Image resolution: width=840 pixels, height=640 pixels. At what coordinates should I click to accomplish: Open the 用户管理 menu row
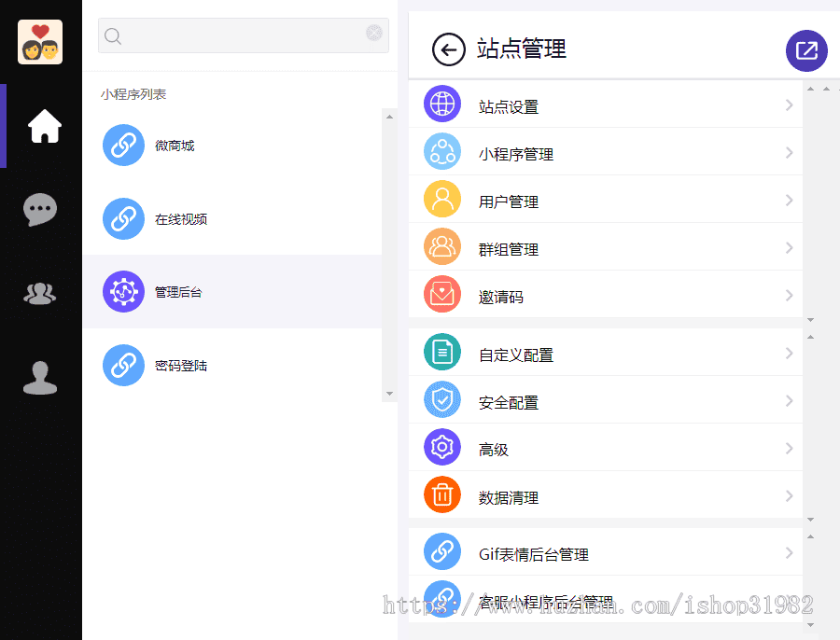click(606, 200)
